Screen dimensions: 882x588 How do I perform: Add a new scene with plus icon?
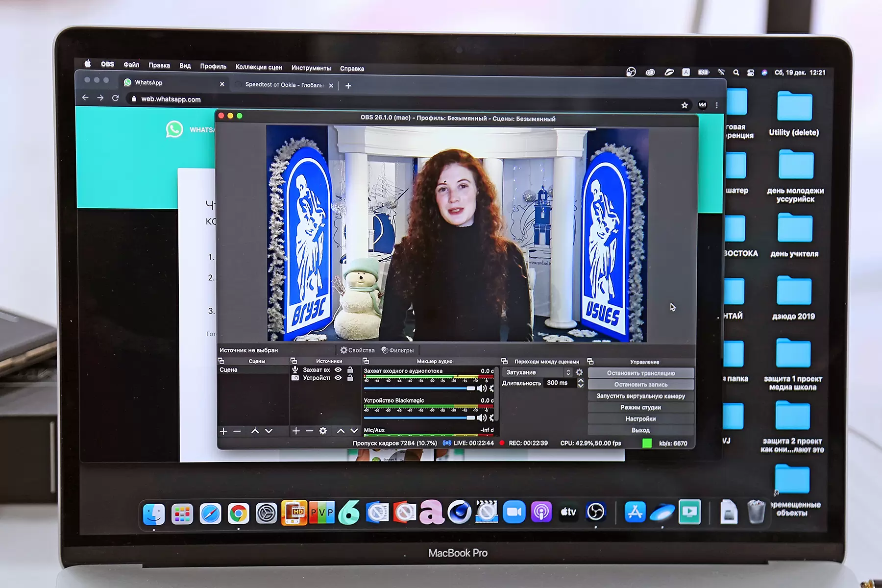coord(223,431)
